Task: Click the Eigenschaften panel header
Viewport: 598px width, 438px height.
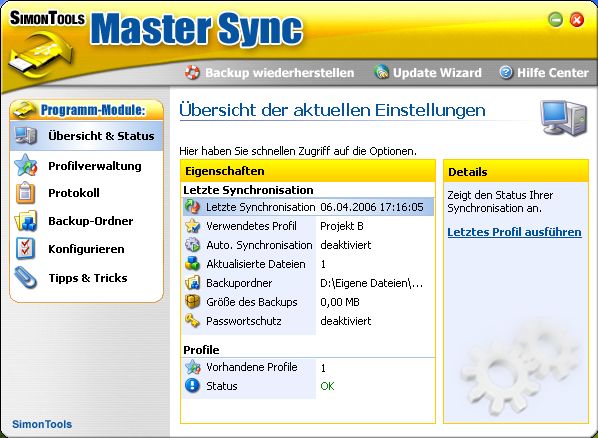Action: click(x=308, y=171)
